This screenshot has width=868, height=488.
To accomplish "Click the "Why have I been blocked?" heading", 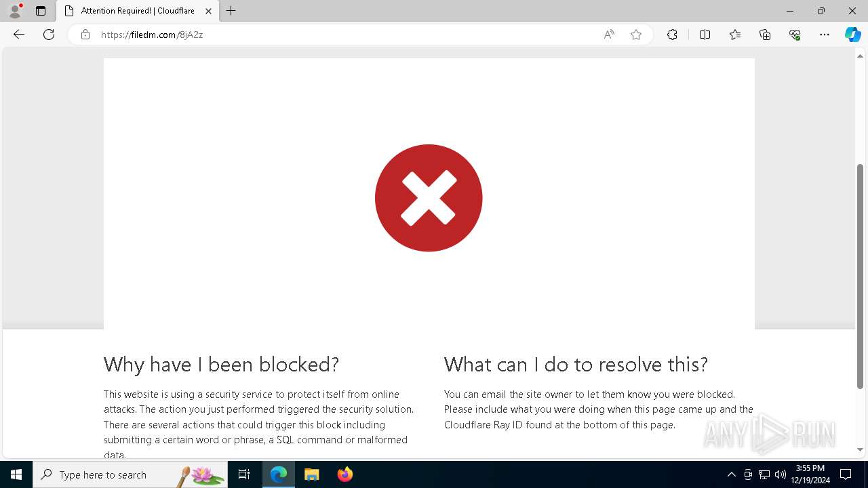I will (221, 365).
